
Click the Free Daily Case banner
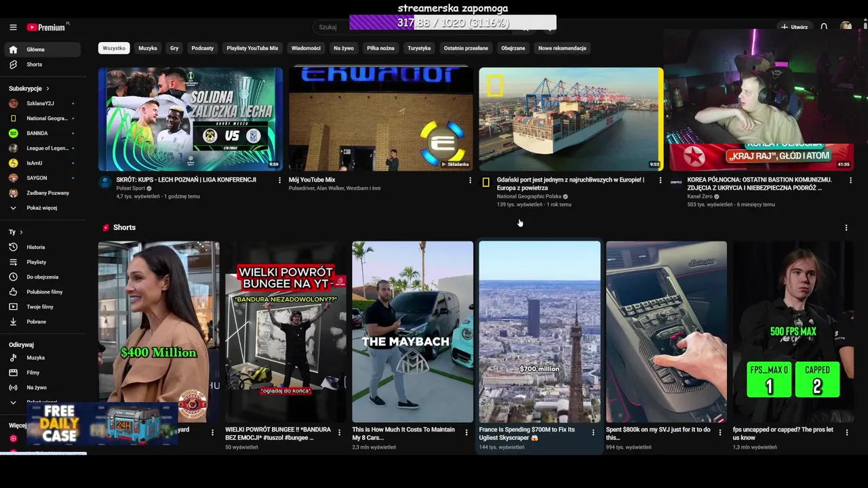[x=102, y=424]
